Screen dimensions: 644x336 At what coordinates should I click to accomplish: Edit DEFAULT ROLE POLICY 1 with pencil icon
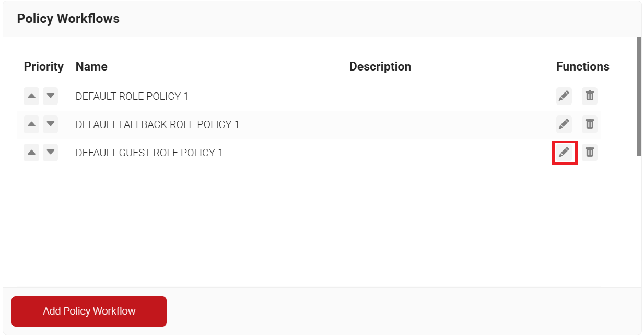pyautogui.click(x=564, y=96)
